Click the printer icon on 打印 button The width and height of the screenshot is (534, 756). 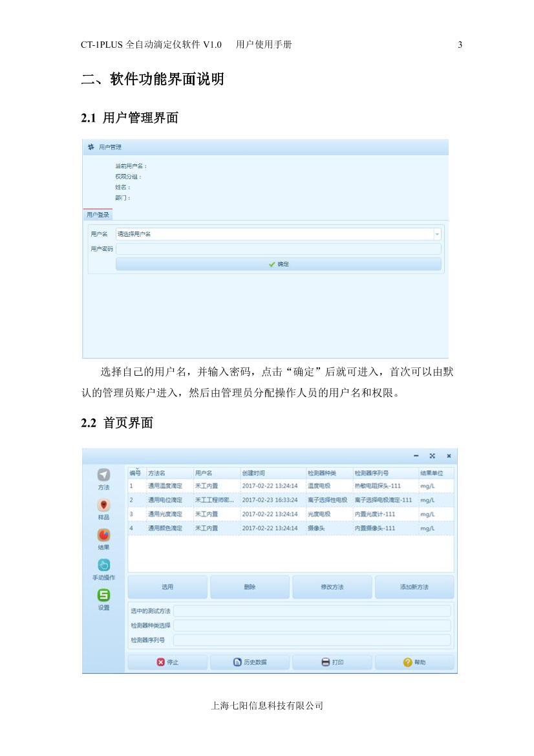tap(326, 662)
